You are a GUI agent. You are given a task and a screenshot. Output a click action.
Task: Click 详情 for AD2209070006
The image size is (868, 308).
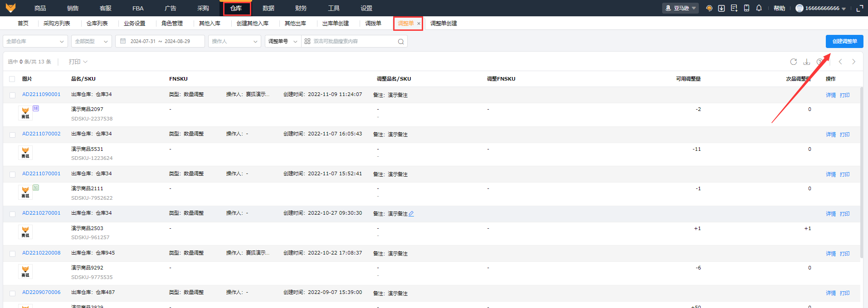click(x=831, y=293)
